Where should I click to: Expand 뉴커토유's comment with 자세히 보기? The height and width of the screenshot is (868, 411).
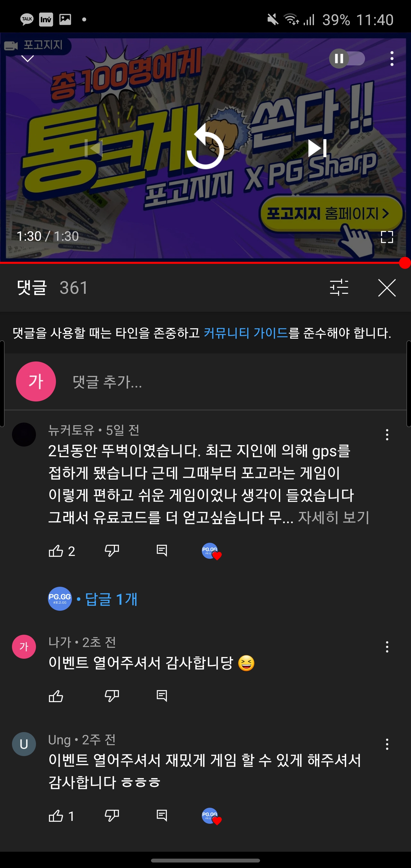(x=333, y=517)
